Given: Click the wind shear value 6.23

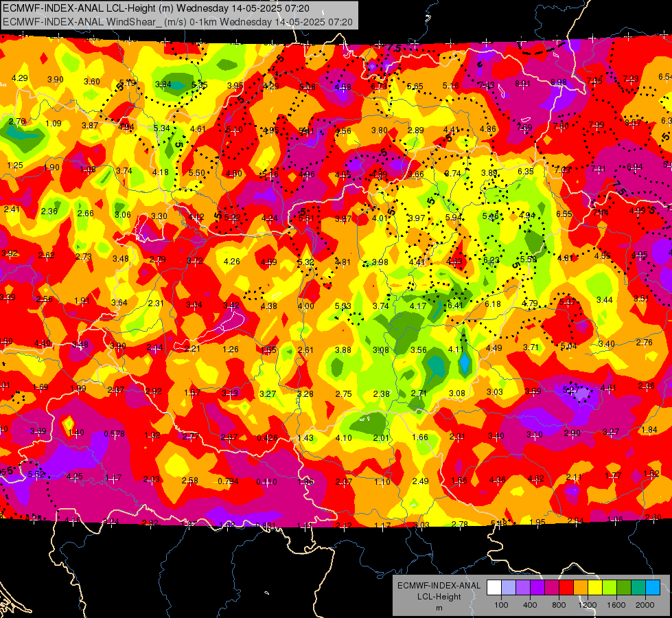Looking at the screenshot, I should (491, 260).
